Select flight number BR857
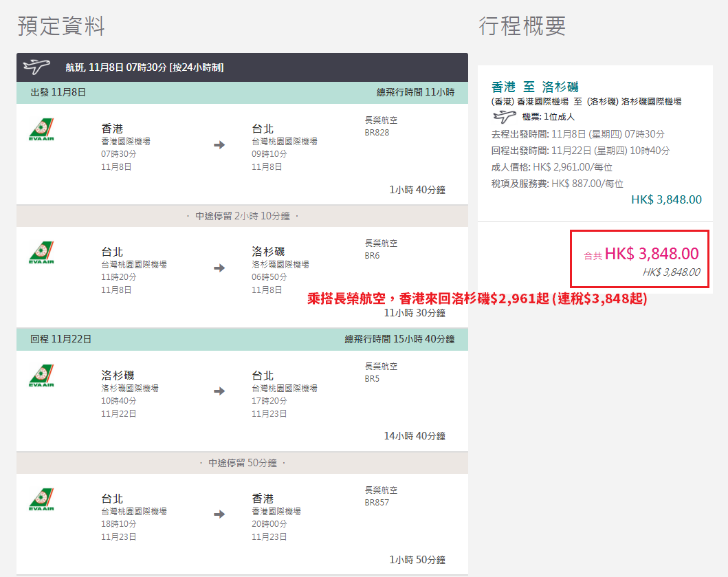The image size is (728, 577). (x=377, y=502)
